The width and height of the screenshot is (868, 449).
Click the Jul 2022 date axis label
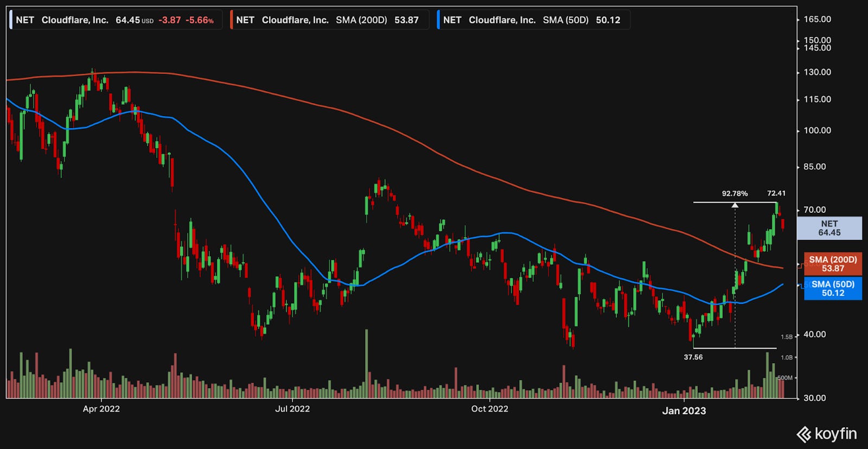pyautogui.click(x=292, y=409)
